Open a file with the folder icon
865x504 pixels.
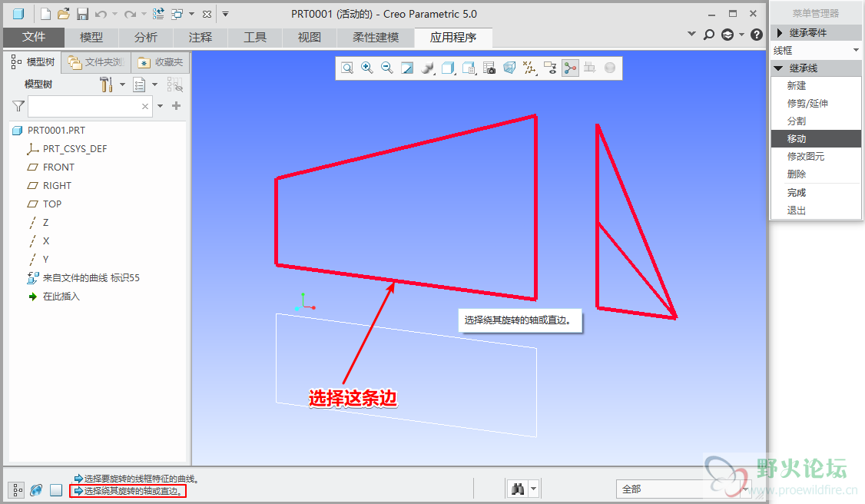(64, 14)
